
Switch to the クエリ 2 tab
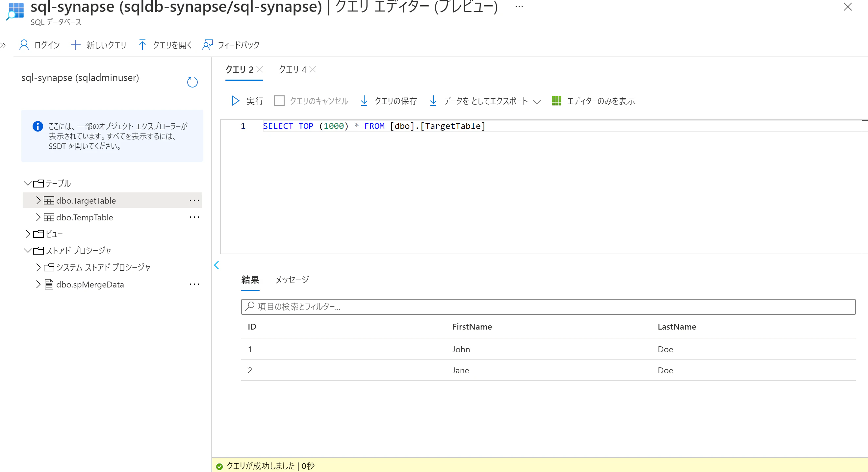click(x=239, y=70)
